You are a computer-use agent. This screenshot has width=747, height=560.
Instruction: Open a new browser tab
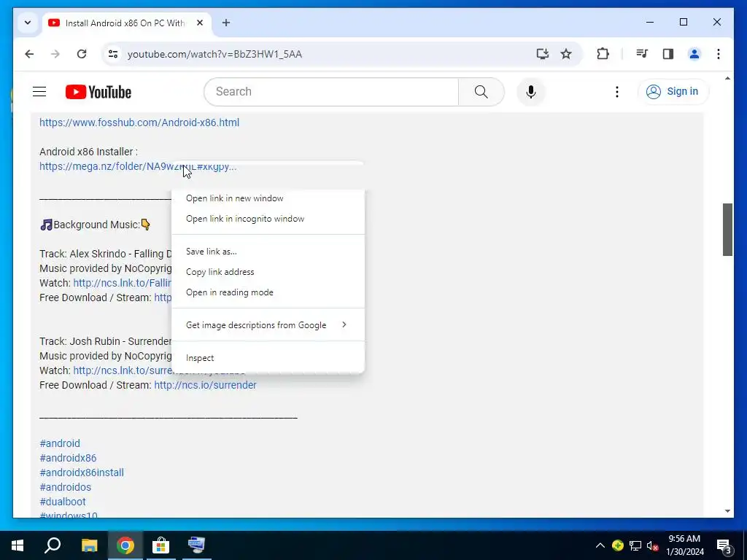coord(226,23)
